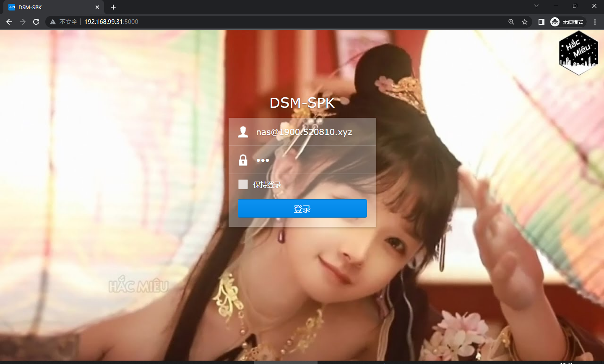Open a new tab with the plus button
Image resolution: width=604 pixels, height=364 pixels.
pyautogui.click(x=113, y=7)
